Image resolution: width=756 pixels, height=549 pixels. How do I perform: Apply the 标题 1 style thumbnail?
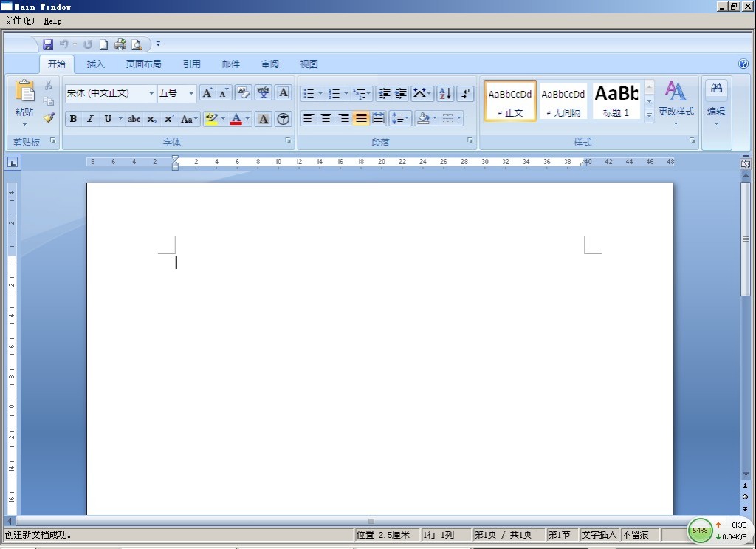(x=616, y=101)
